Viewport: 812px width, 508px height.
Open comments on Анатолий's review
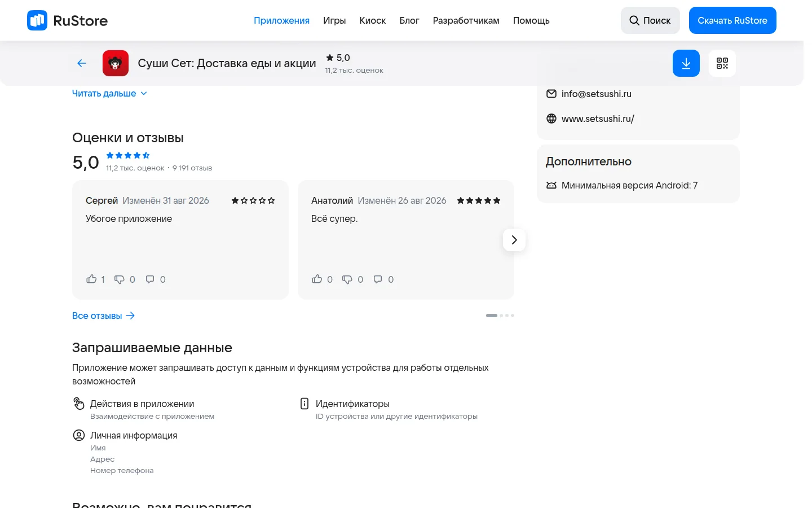click(x=378, y=279)
